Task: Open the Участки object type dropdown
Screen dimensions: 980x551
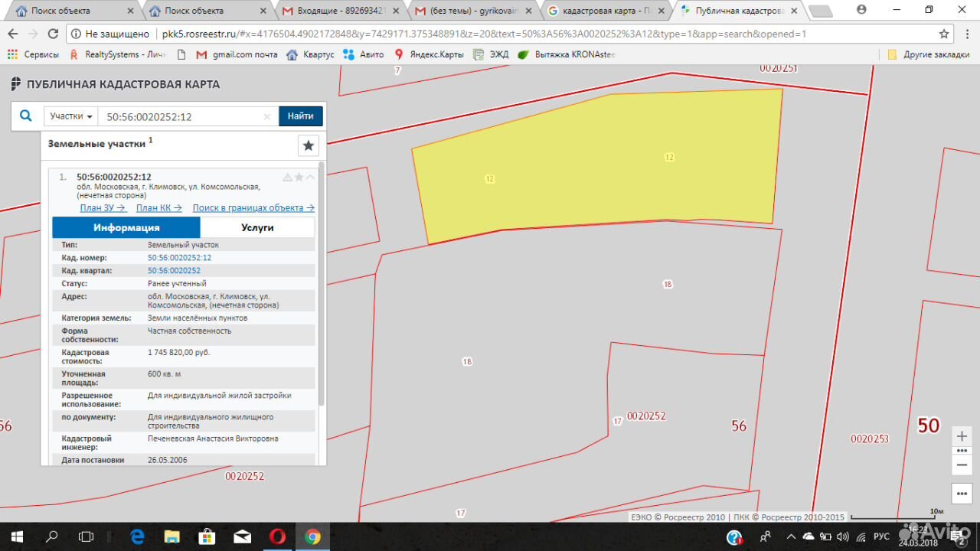Action: (71, 116)
